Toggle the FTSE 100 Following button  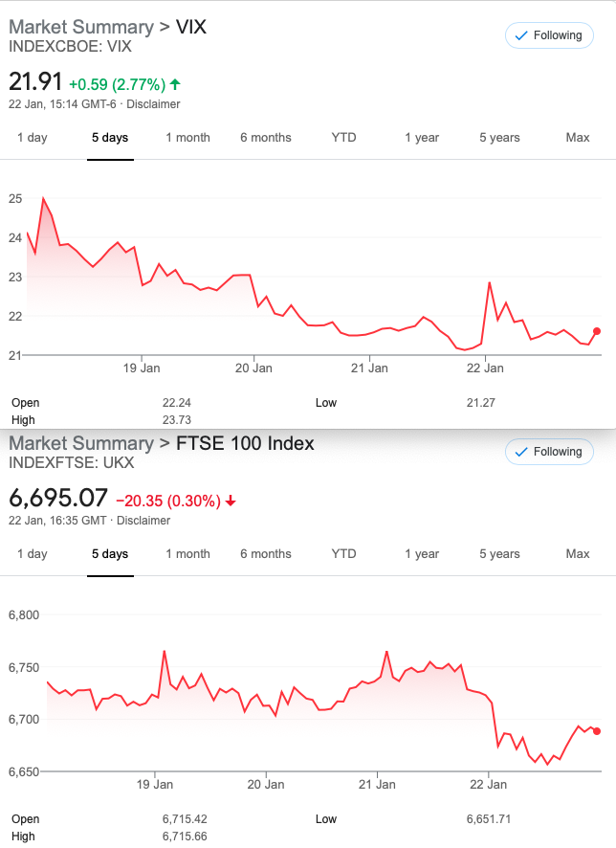549,452
